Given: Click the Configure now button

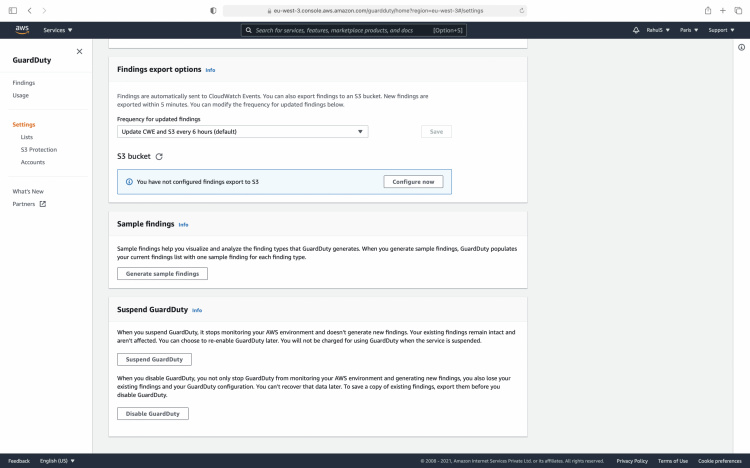Looking at the screenshot, I should tap(412, 182).
